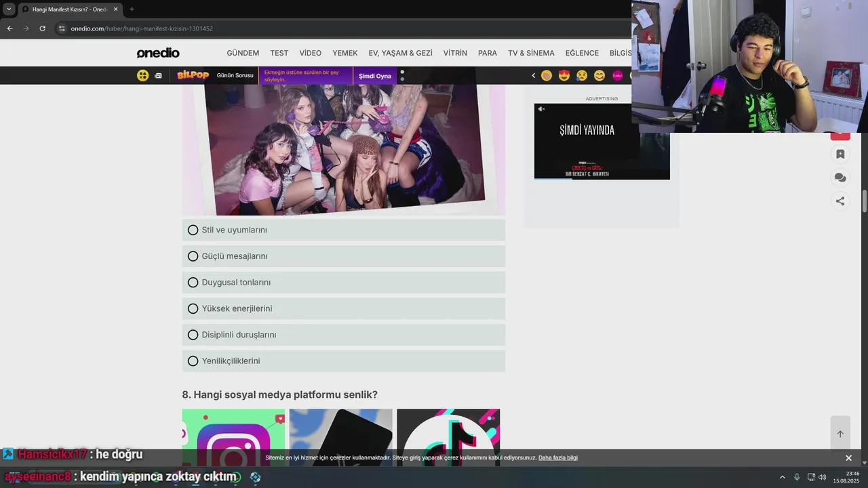Choose the Instagram platform image

click(233, 437)
